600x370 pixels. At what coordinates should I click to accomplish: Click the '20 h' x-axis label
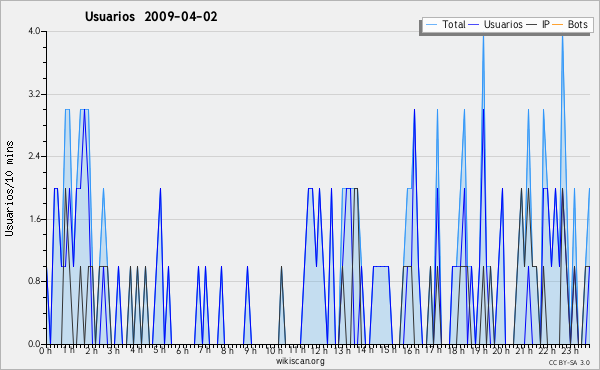pos(501,351)
